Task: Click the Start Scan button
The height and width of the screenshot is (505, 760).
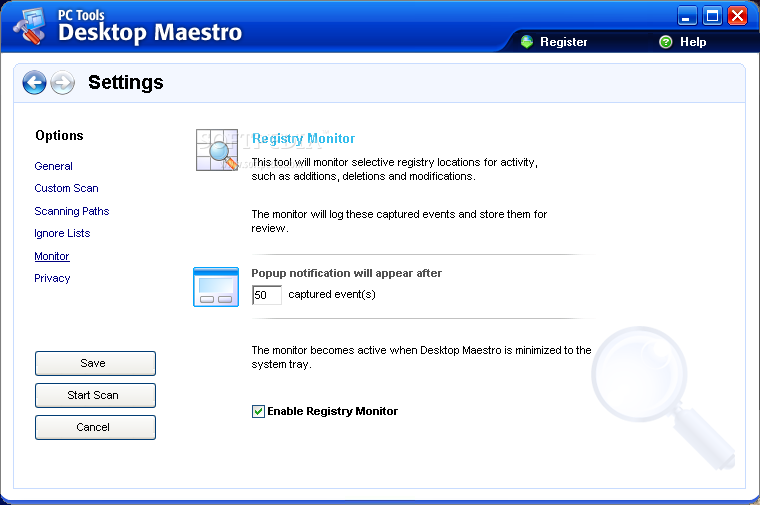Action: (95, 395)
